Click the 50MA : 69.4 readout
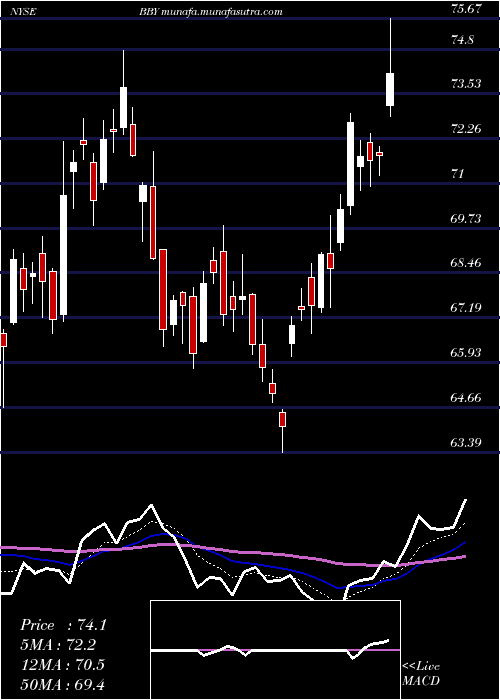Screen dimensions: 500x700 [x=62, y=684]
